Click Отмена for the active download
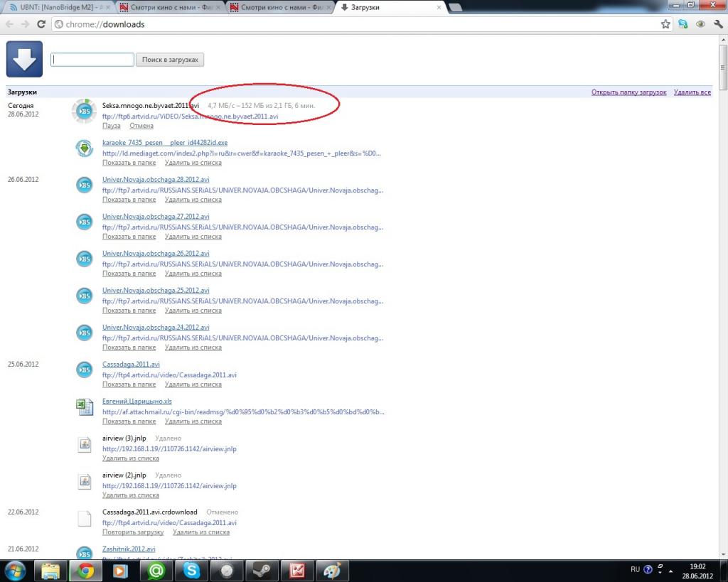Screen dimensions: 728x582 (x=141, y=126)
